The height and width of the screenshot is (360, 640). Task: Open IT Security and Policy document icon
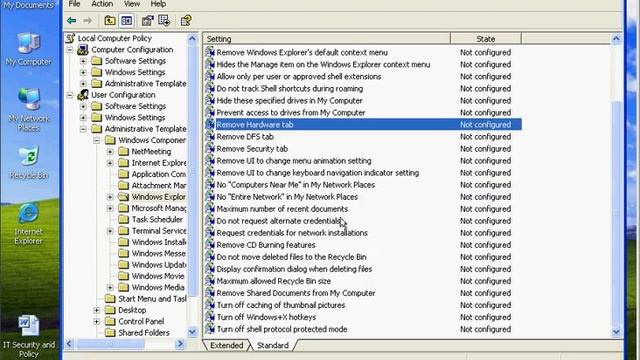[29, 327]
